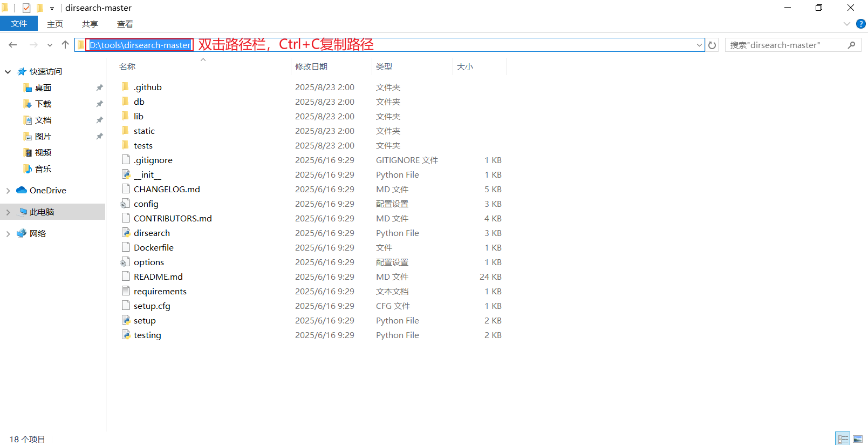Expand the OneDrive tree node
This screenshot has height=445, width=868.
pos(8,191)
